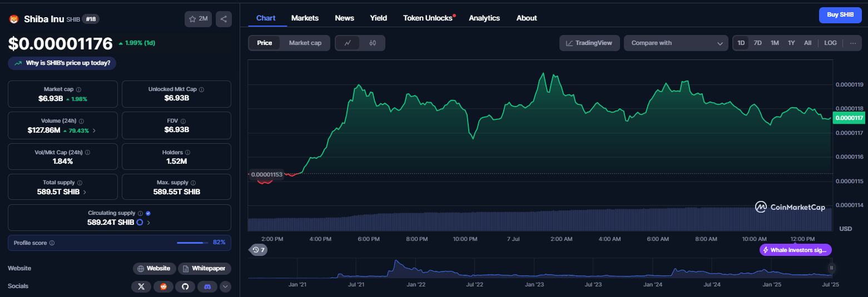Viewport: 868px width, 297px height.
Task: Open the Discord social link
Action: tap(207, 286)
